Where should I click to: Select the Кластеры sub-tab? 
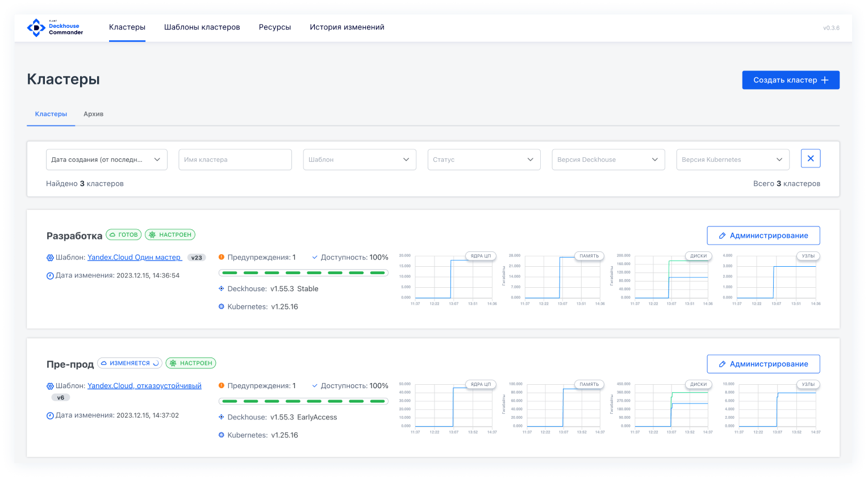51,114
